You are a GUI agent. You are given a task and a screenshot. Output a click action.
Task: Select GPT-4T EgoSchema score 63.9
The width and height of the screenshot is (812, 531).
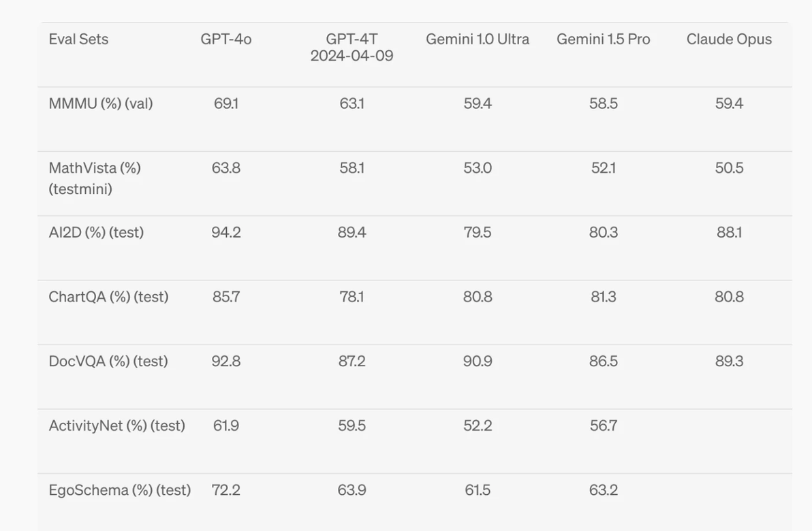[x=352, y=490]
